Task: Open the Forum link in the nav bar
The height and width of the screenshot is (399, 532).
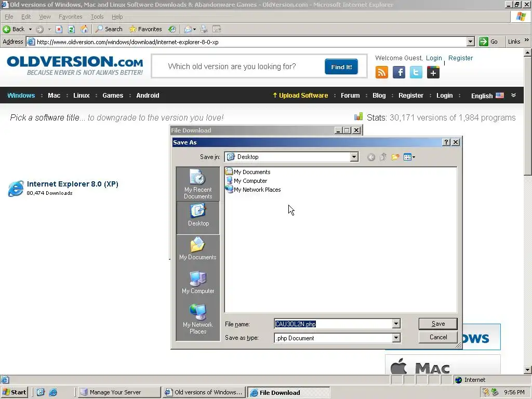Action: click(350, 96)
